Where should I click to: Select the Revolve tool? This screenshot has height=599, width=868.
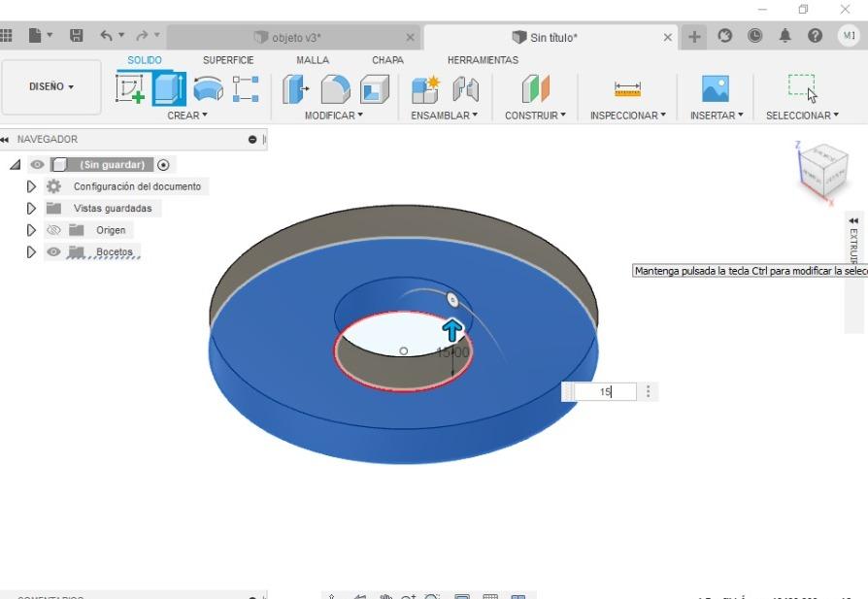coord(208,88)
